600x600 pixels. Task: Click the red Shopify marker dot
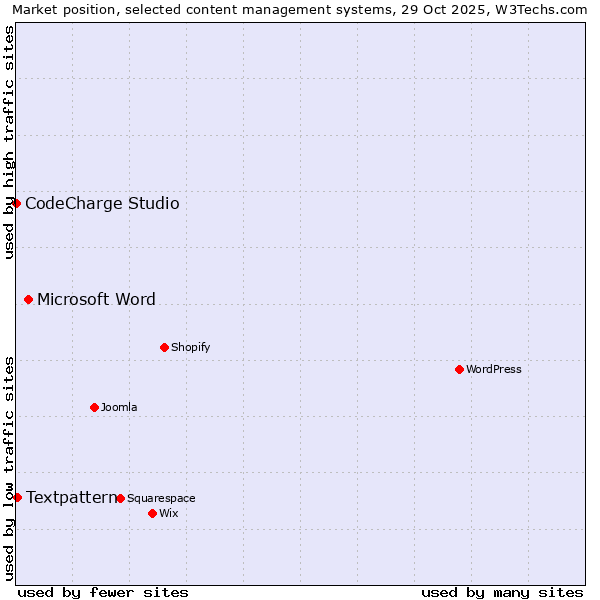tap(164, 347)
